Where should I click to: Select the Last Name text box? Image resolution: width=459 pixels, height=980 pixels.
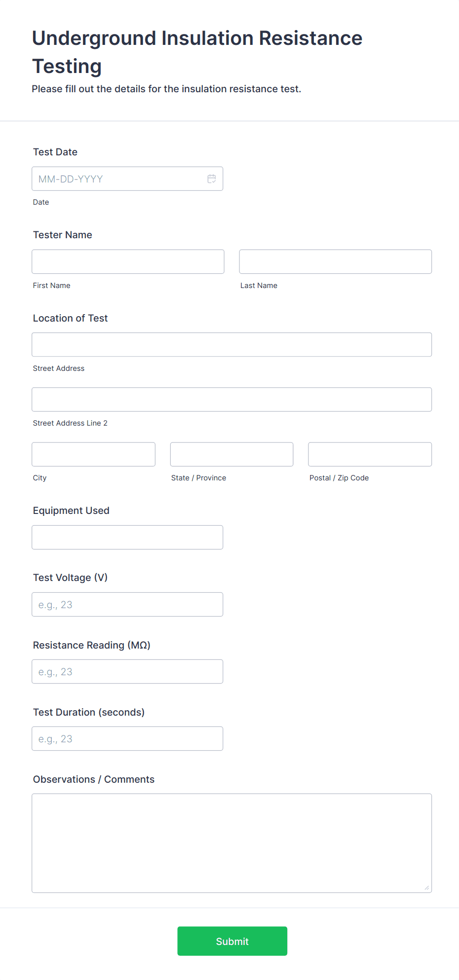coord(335,261)
